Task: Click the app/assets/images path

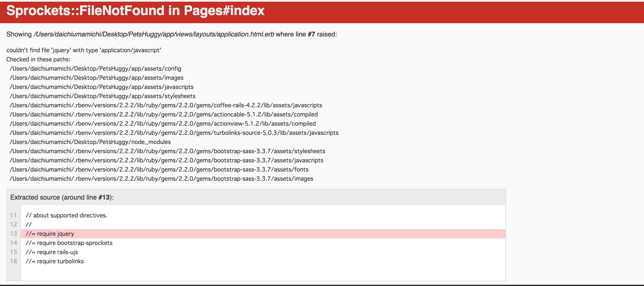Action: (x=96, y=77)
